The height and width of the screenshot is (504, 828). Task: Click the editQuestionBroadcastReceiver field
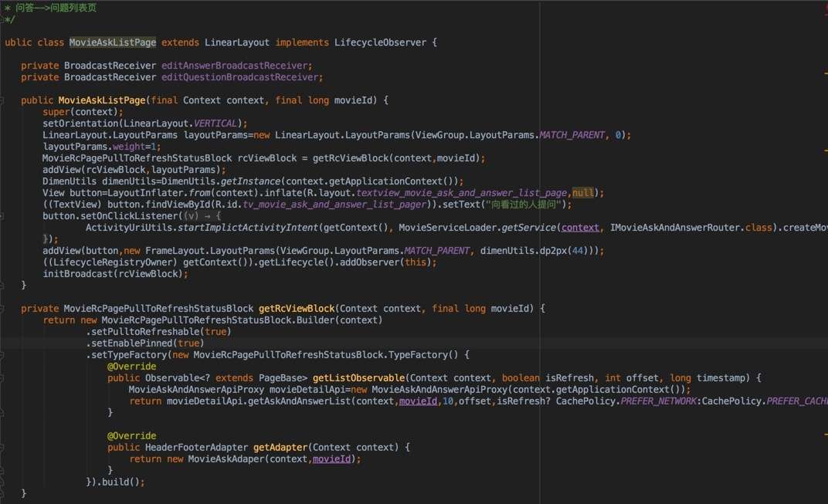pos(239,77)
